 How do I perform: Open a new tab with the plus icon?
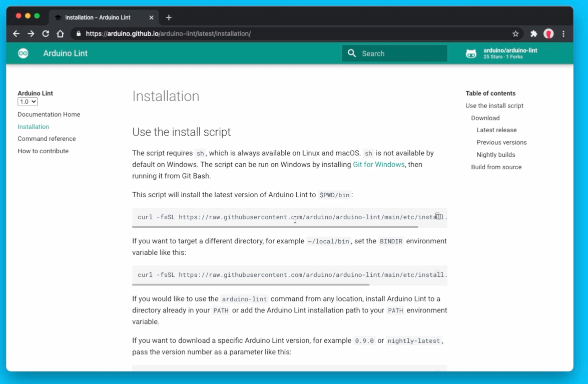click(169, 18)
